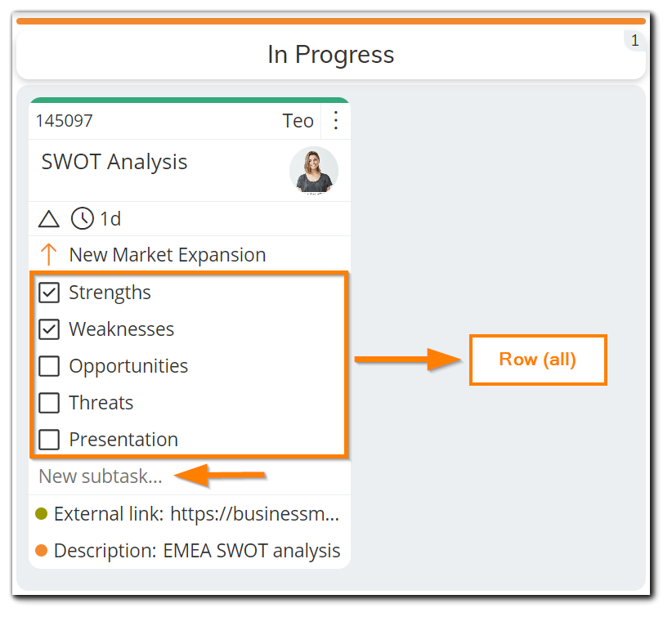Open the three-dot card menu
Image resolution: width=672 pixels, height=617 pixels.
pyautogui.click(x=335, y=120)
